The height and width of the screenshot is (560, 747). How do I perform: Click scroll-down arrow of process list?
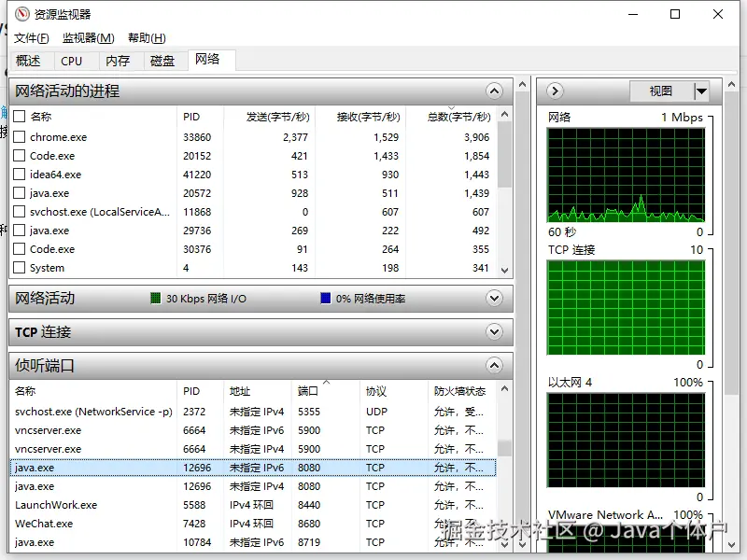pos(505,271)
